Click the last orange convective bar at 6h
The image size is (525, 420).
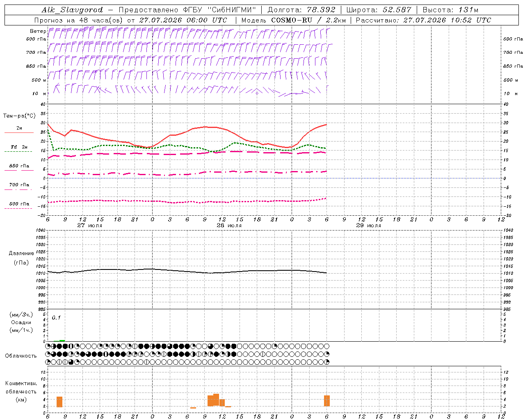coord(327,401)
